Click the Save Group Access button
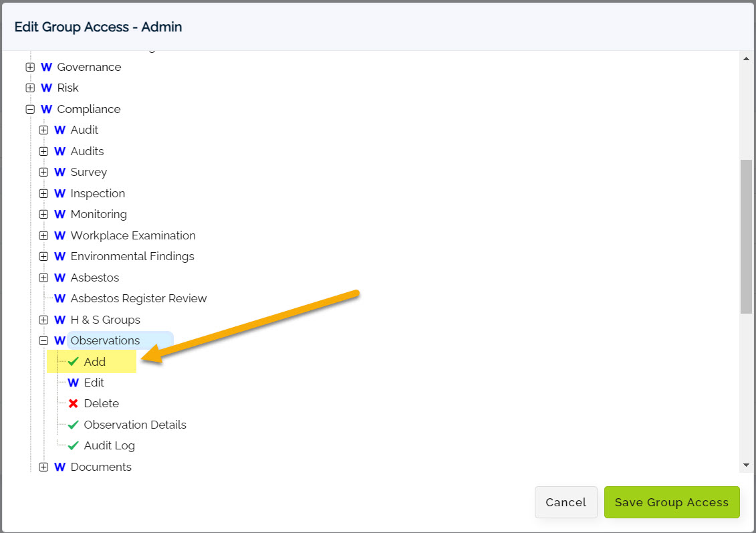The image size is (756, 533). [672, 502]
